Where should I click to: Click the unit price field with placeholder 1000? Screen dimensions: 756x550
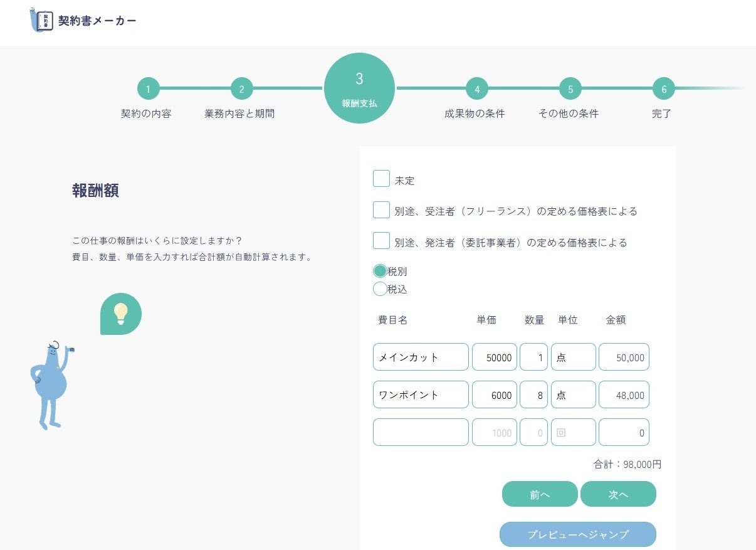point(495,432)
